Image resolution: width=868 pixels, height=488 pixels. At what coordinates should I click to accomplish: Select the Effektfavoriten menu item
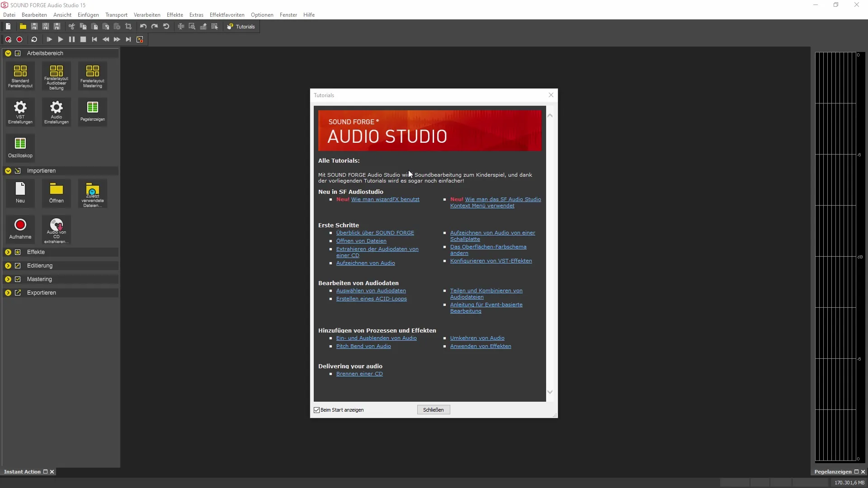[226, 14]
